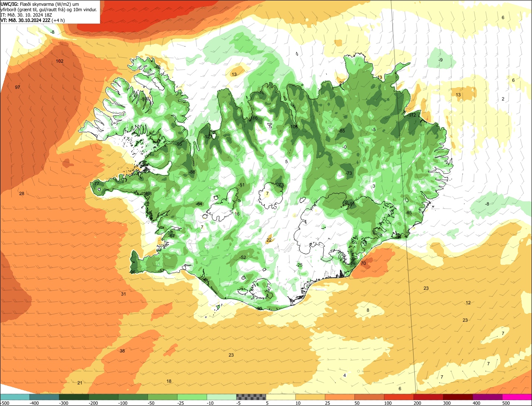Click the dark teal -400 to -300 legend swatch
532x406 pixels.
[44, 397]
